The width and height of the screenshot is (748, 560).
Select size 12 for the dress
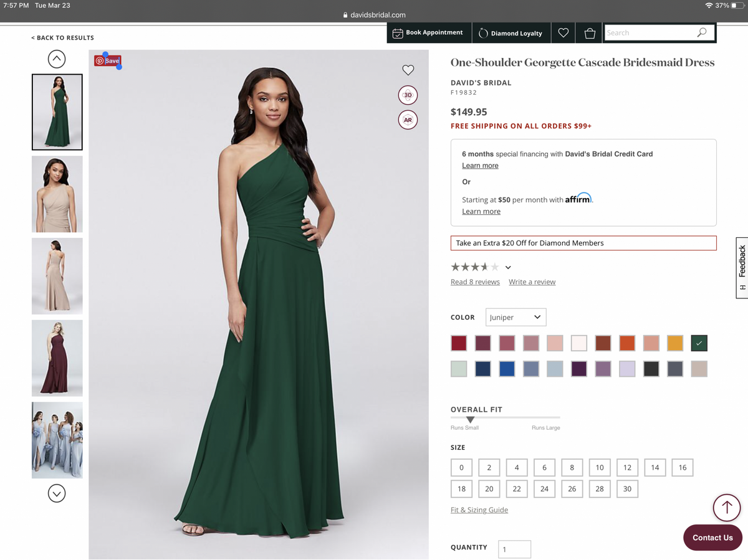tap(627, 467)
